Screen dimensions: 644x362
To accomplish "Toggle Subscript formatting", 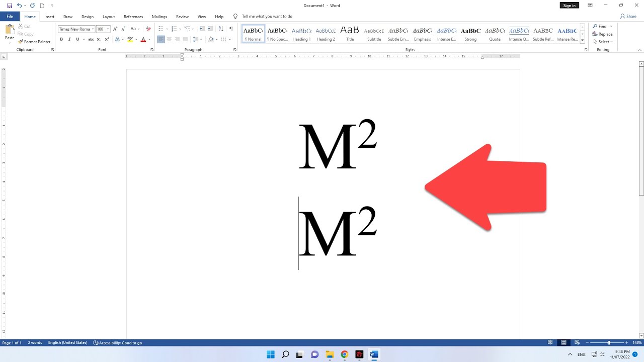I will point(99,39).
